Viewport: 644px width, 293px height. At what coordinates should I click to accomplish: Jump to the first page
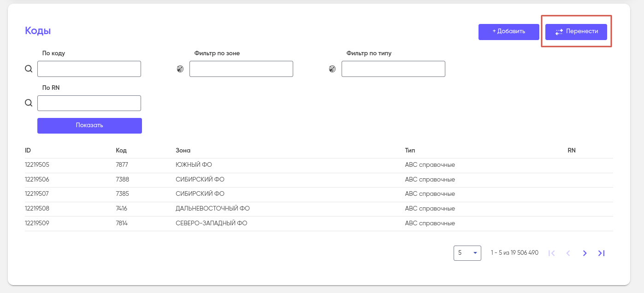551,253
